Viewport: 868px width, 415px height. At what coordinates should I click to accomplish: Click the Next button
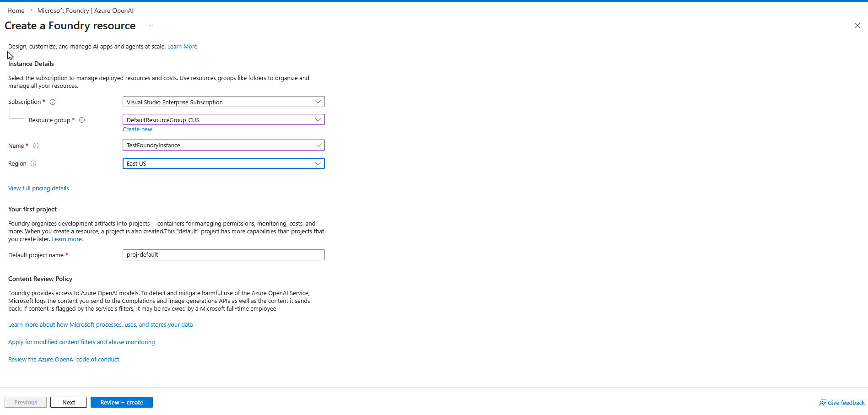coord(69,402)
